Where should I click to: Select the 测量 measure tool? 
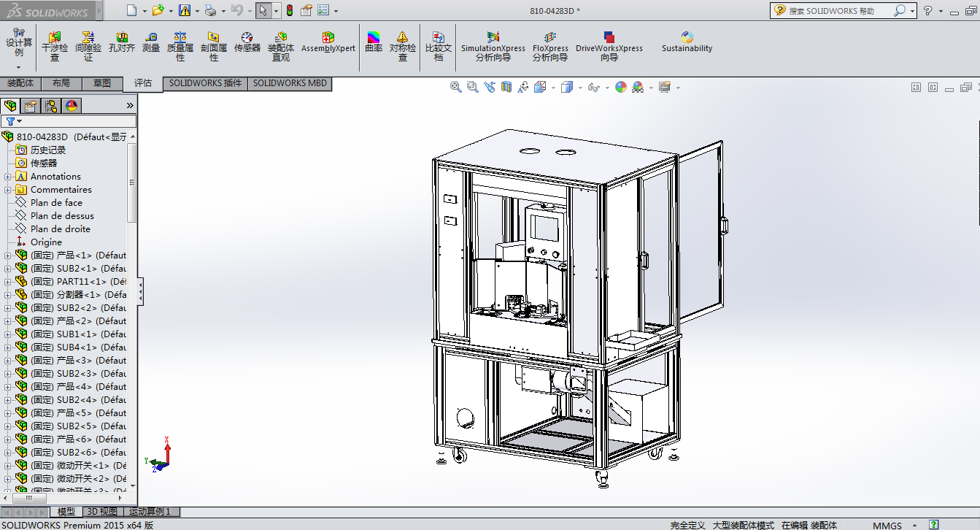[x=150, y=42]
